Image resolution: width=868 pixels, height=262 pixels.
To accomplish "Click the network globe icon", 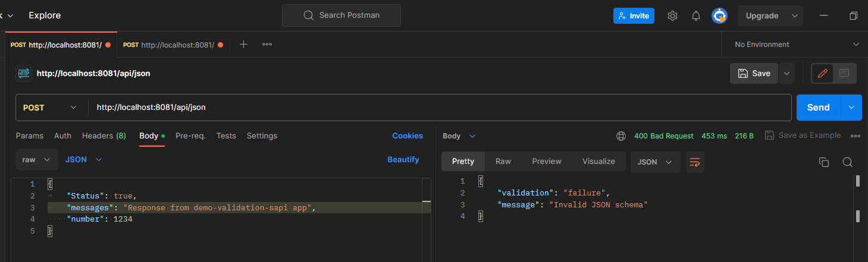I will 621,136.
